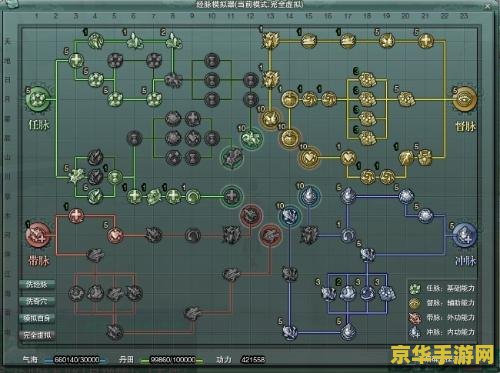Click the red heart node marked 5
The image size is (500, 373).
click(x=115, y=235)
